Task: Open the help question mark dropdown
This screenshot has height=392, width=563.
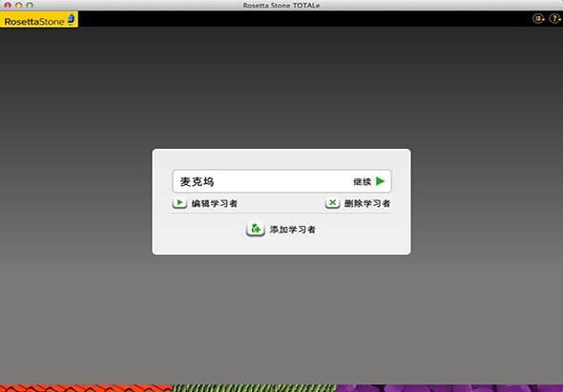Action: (555, 19)
